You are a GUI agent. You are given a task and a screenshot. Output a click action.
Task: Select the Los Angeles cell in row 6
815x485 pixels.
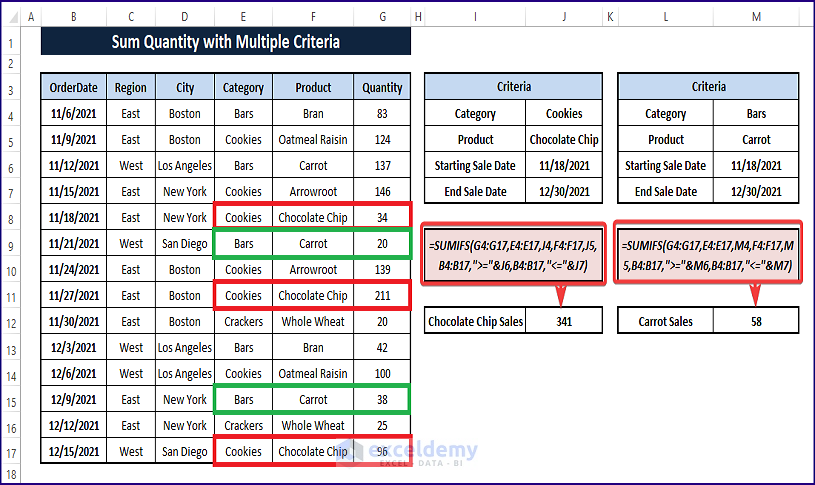pyautogui.click(x=185, y=165)
